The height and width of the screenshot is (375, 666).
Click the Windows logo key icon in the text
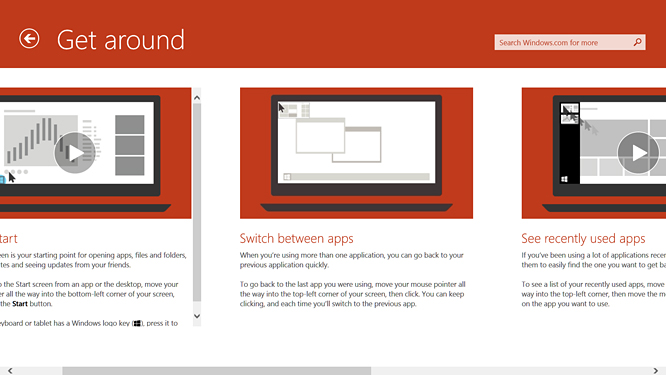pyautogui.click(x=137, y=324)
